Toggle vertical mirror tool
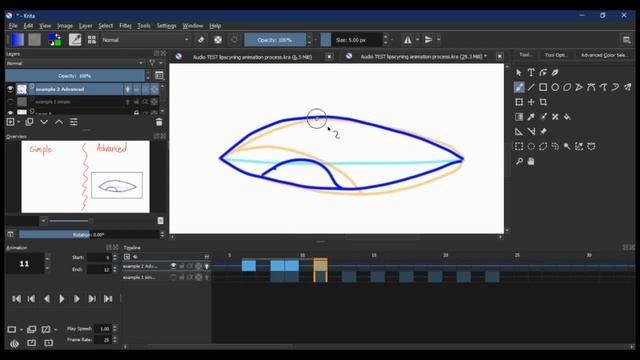Screen dimensions: 640x360 point(428,40)
